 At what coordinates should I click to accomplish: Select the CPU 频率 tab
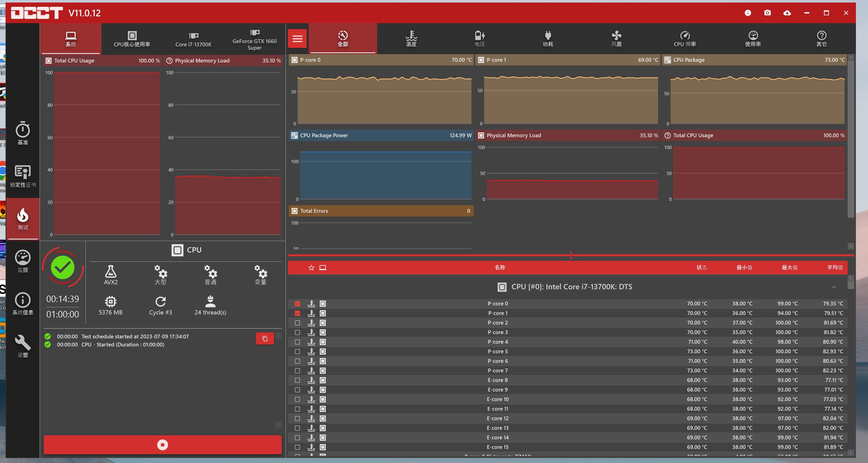click(x=685, y=39)
